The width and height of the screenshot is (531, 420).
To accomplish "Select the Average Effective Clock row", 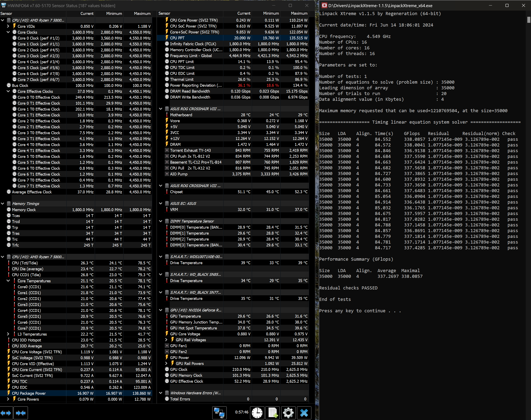I will pos(76,192).
